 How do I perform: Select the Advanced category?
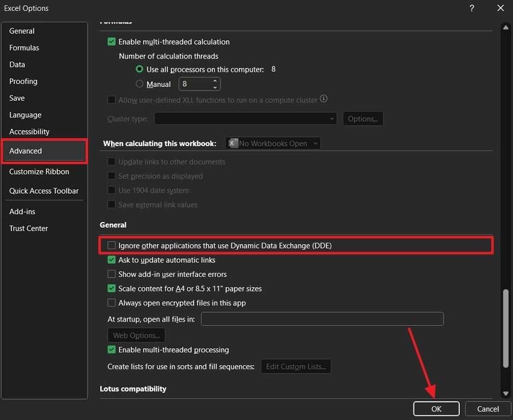click(x=44, y=151)
